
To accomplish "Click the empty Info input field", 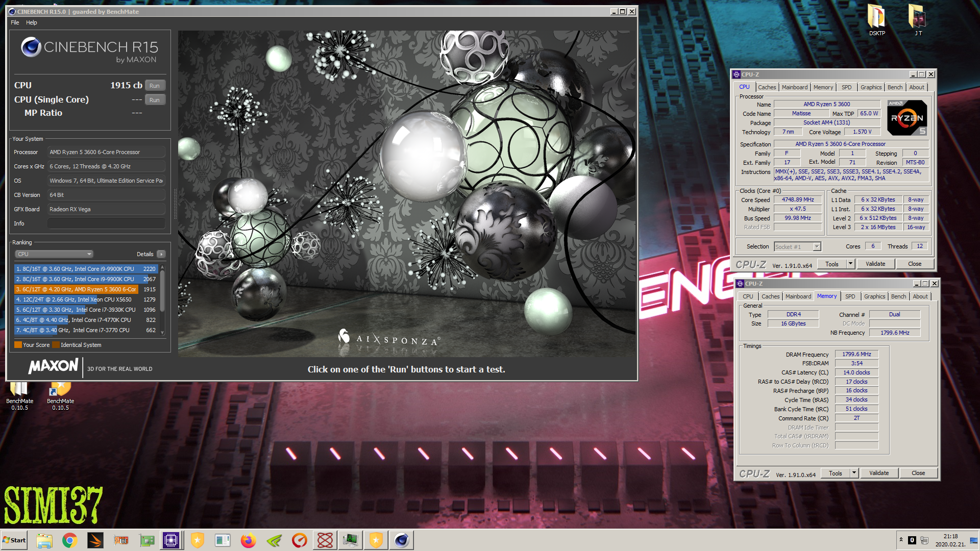I will pyautogui.click(x=106, y=223).
